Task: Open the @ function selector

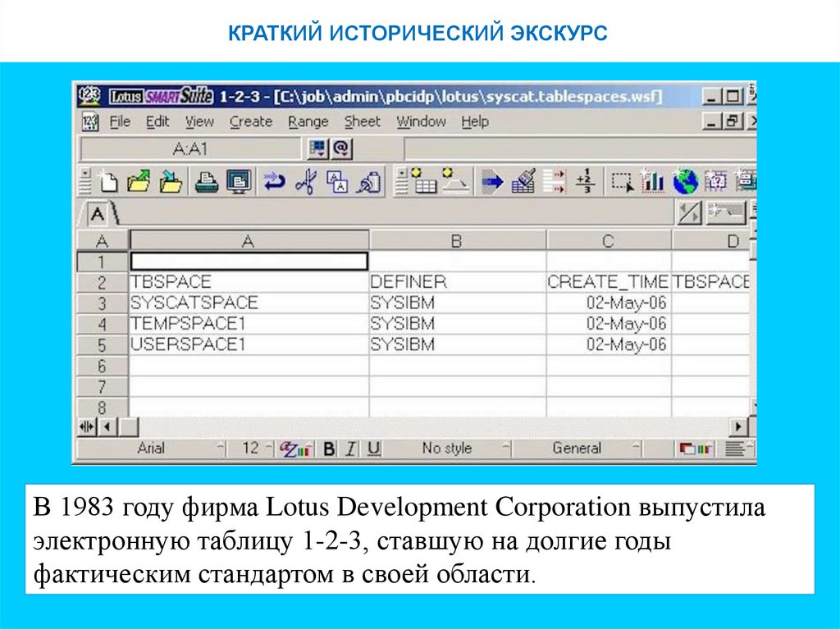Action: coord(341,148)
